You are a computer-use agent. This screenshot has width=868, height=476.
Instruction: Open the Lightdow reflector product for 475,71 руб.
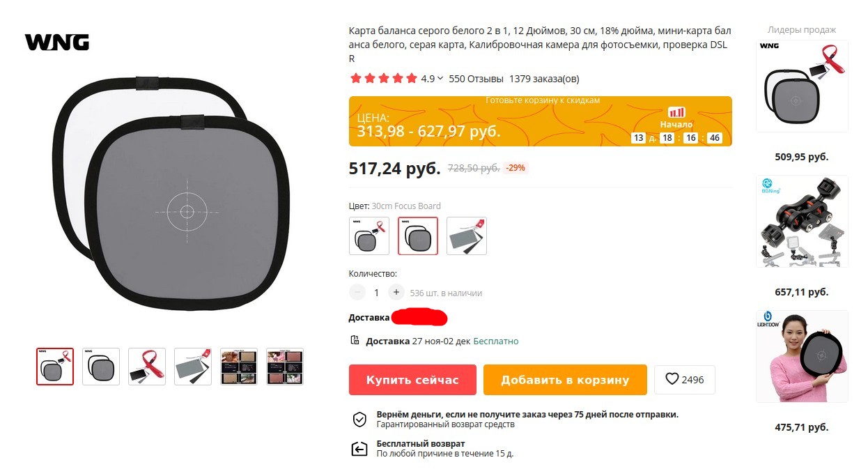click(x=802, y=357)
